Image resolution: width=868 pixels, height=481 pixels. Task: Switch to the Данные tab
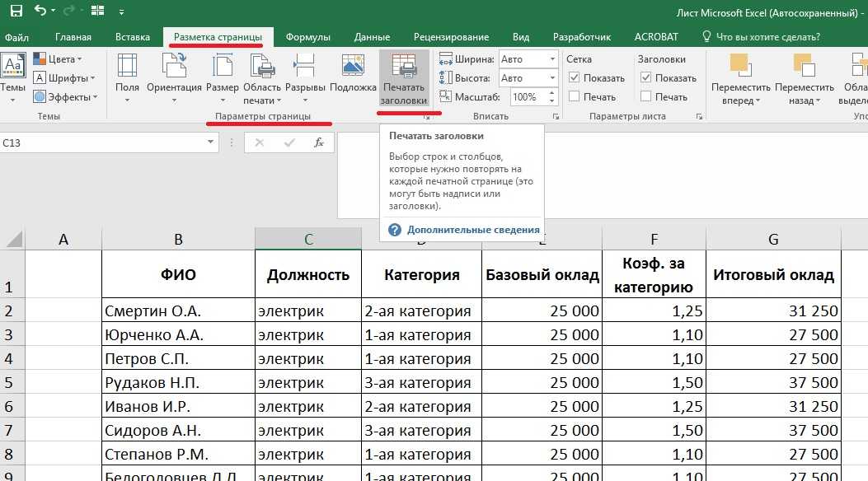372,37
